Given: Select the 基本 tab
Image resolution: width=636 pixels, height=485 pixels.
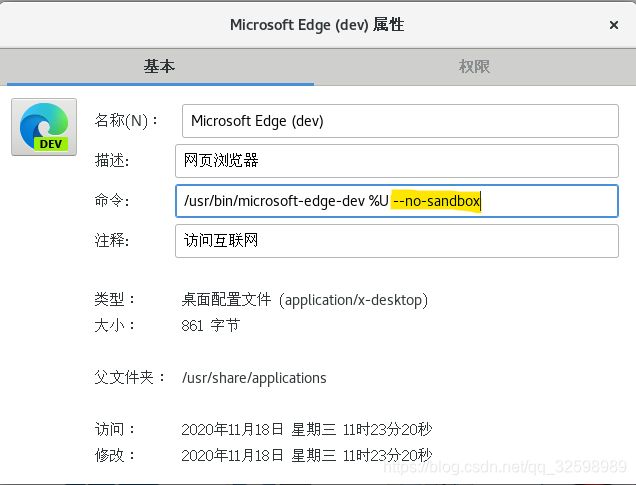Looking at the screenshot, I should coord(159,67).
